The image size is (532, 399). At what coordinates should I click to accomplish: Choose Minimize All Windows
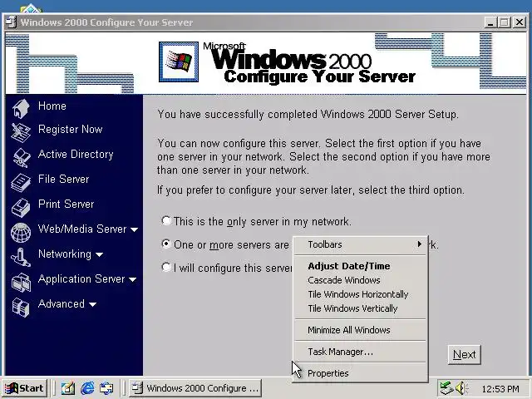pyautogui.click(x=360, y=330)
